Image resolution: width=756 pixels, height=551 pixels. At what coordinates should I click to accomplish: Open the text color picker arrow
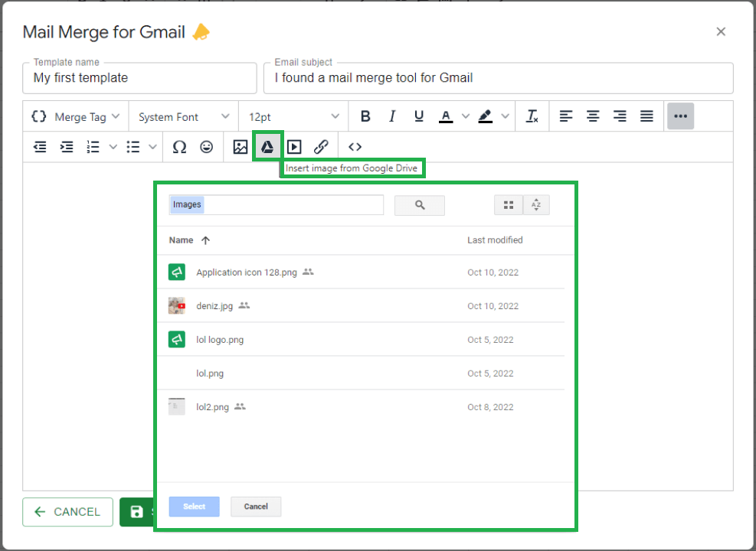[x=465, y=116]
